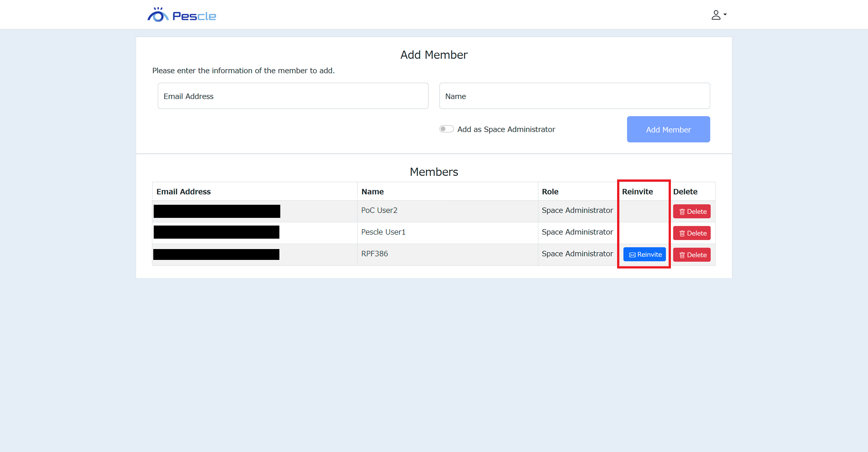Viewport: 868px width, 452px height.
Task: Delete the Pescle User1 member
Action: click(x=692, y=233)
